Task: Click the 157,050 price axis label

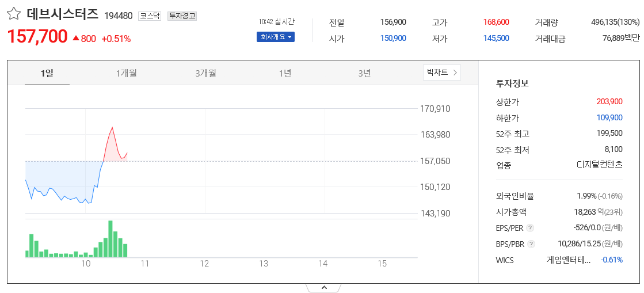Action: point(435,161)
